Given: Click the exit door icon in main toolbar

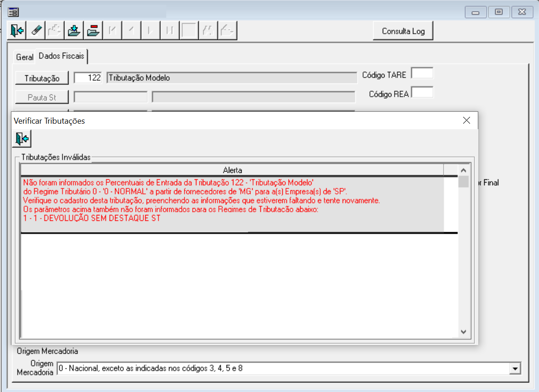Looking at the screenshot, I should pos(17,31).
